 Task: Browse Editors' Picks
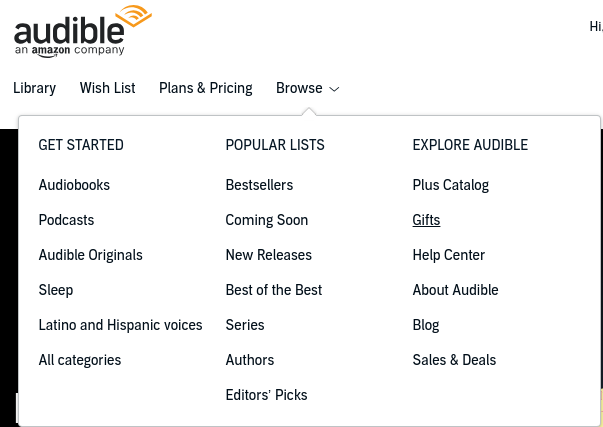coord(267,395)
